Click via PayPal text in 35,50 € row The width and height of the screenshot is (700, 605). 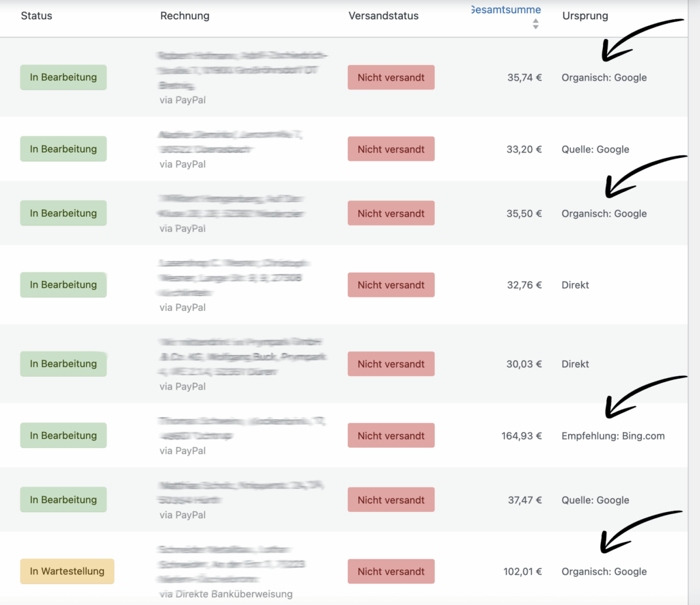click(x=183, y=228)
